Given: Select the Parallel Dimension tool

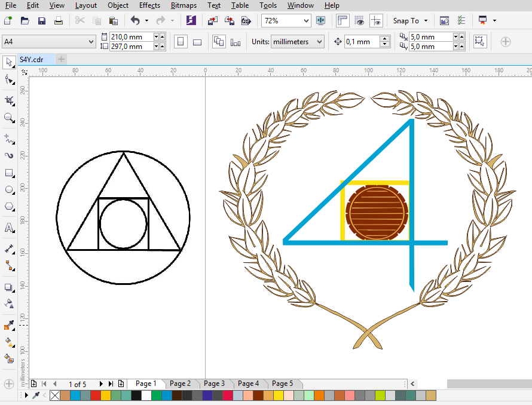Looking at the screenshot, I should pyautogui.click(x=9, y=249).
